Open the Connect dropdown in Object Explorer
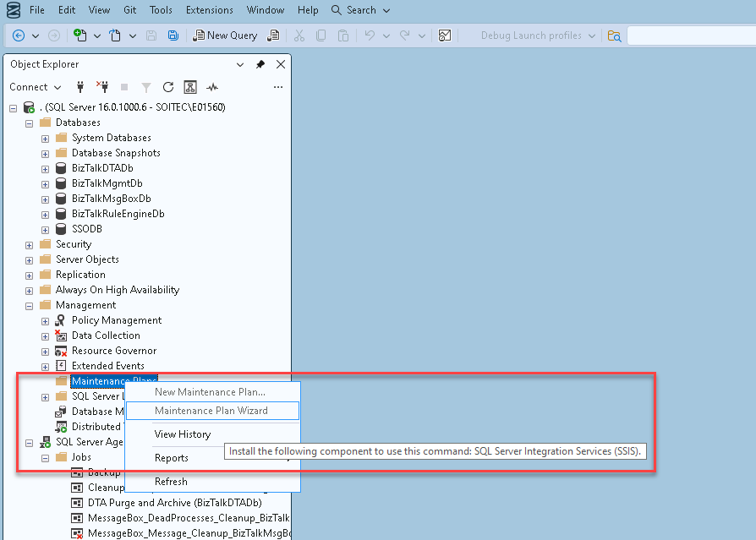Screen dimensions: 756x540 click(x=36, y=87)
